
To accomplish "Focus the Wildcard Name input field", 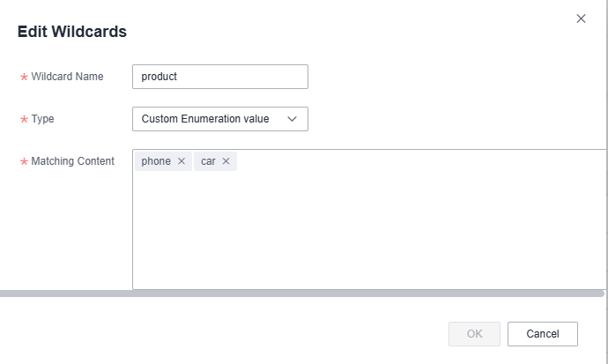I will [x=220, y=77].
